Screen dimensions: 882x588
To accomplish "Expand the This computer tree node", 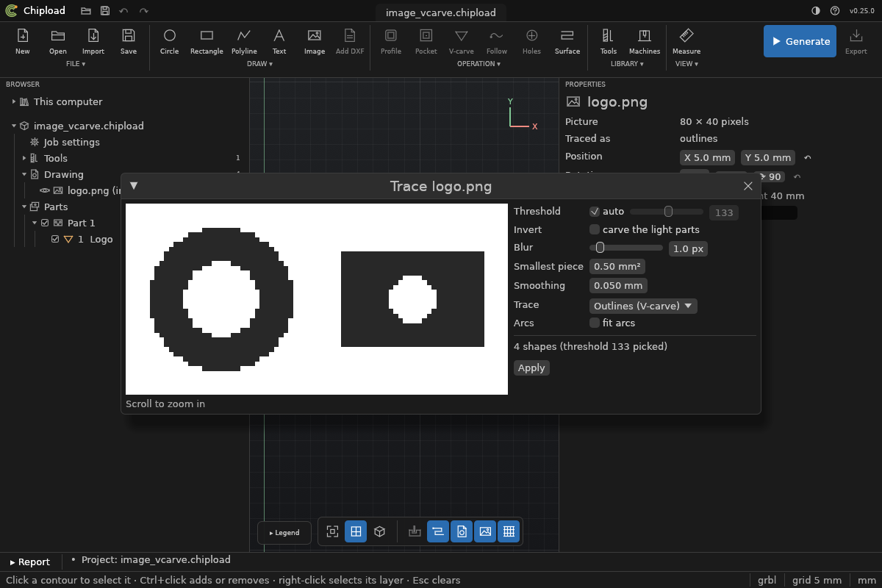I will (x=14, y=101).
